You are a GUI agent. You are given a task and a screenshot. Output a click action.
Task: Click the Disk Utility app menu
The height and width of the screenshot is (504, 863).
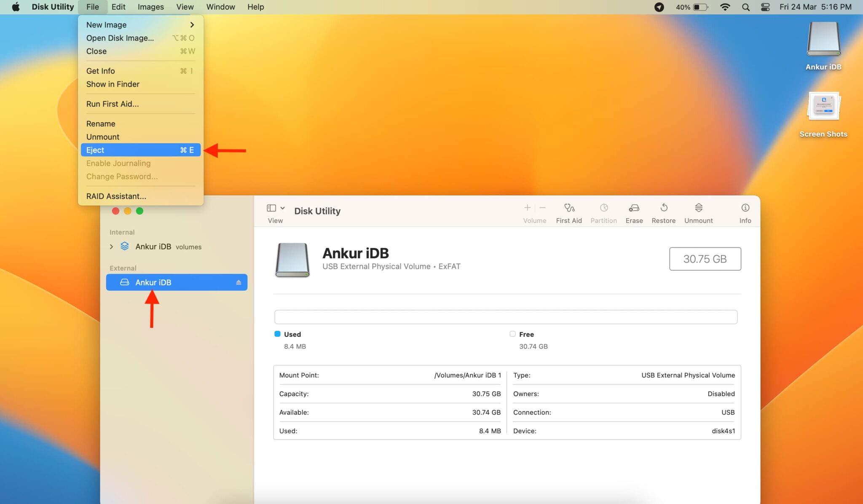point(53,7)
